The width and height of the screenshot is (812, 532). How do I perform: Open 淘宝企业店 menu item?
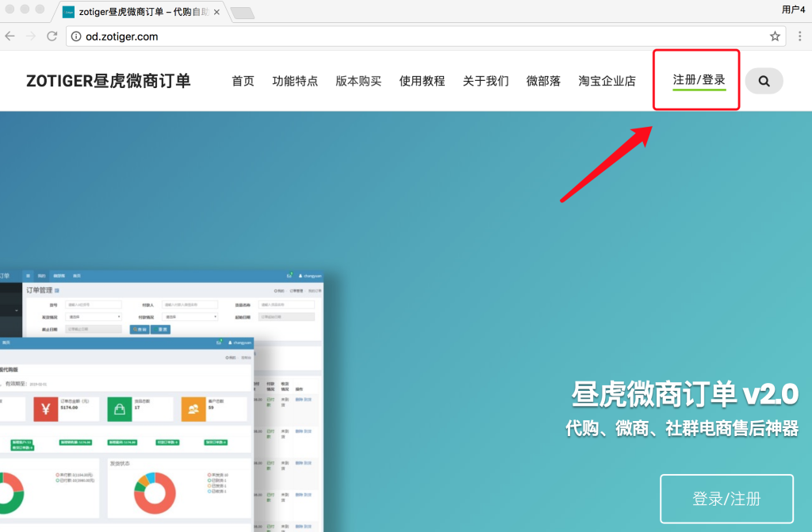tap(607, 81)
